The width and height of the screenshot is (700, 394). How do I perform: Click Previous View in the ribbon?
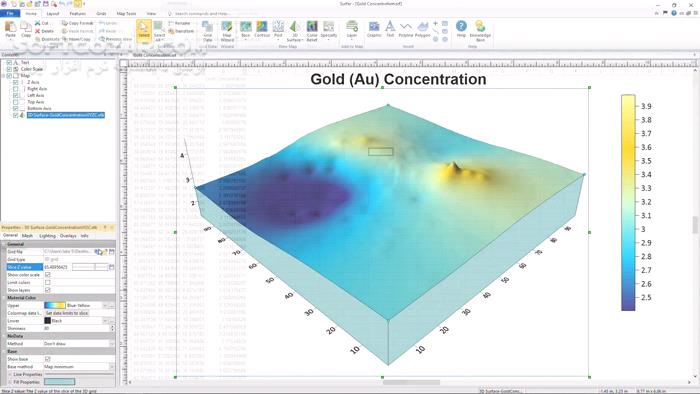click(x=116, y=39)
